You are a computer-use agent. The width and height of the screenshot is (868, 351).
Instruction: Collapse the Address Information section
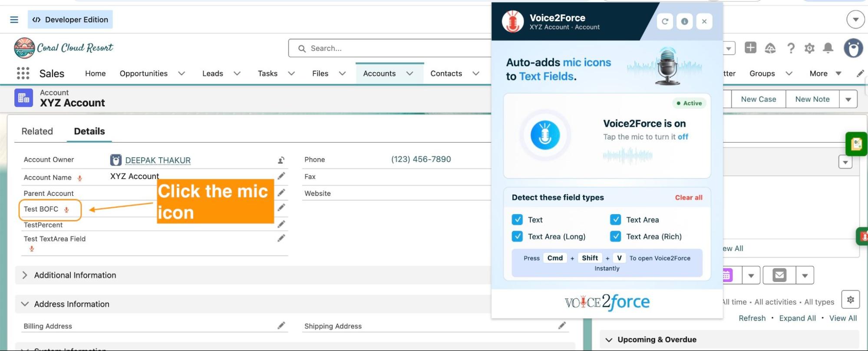click(x=25, y=304)
